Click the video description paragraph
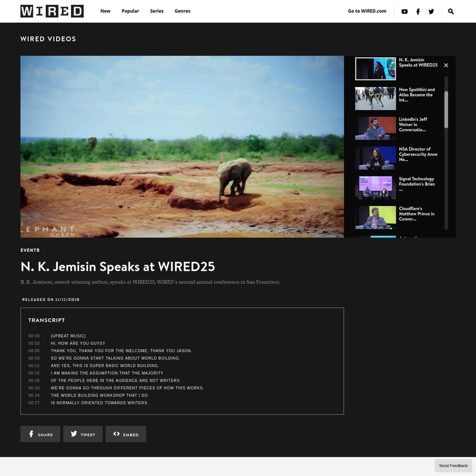 150,282
